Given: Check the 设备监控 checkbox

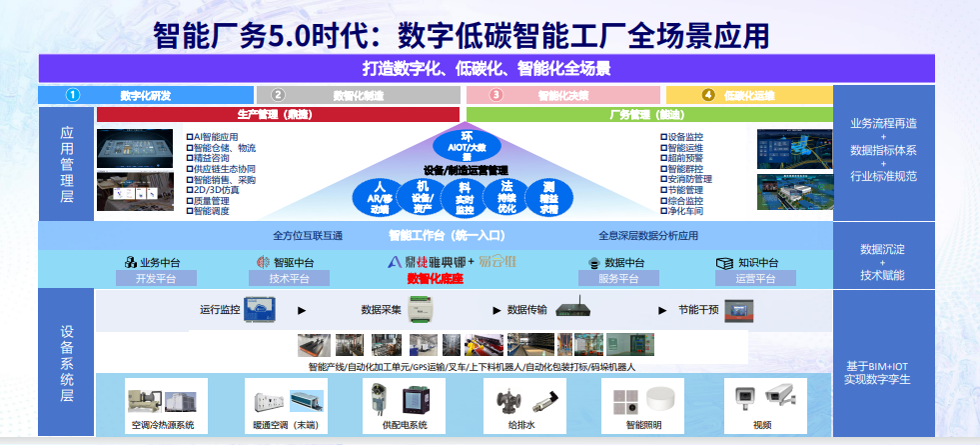Looking at the screenshot, I should pyautogui.click(x=663, y=137).
